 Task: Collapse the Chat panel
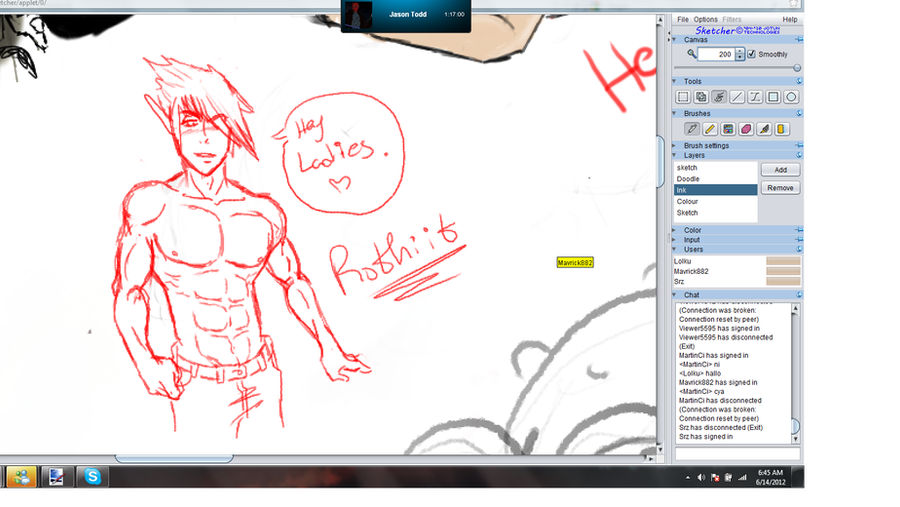tap(674, 295)
